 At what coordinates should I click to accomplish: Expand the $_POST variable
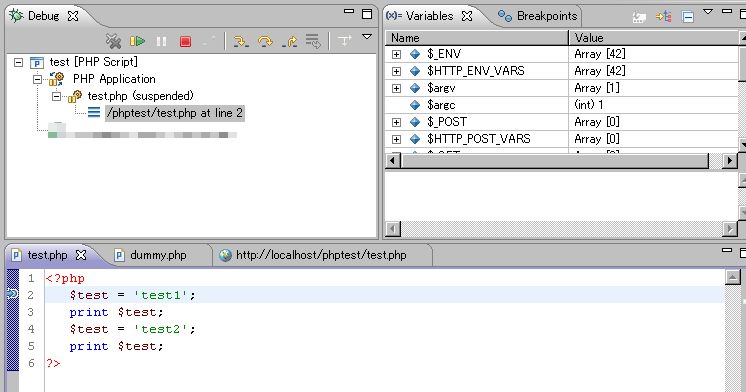click(x=396, y=122)
